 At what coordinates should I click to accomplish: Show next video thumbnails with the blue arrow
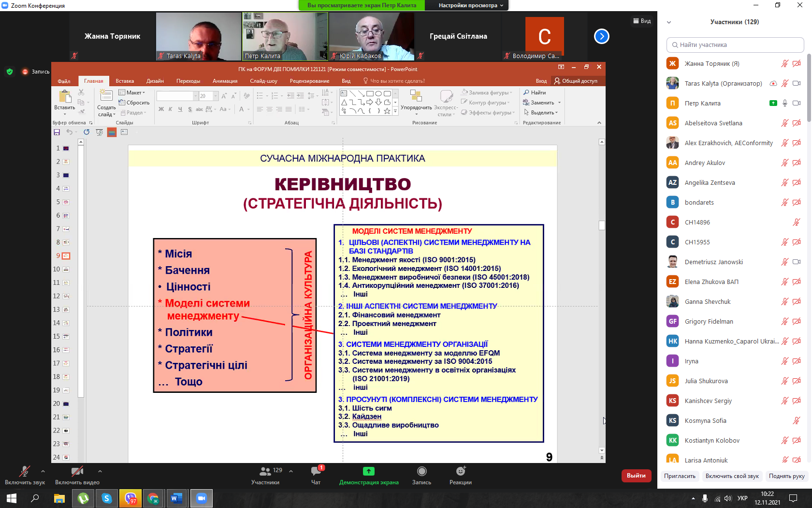[601, 36]
